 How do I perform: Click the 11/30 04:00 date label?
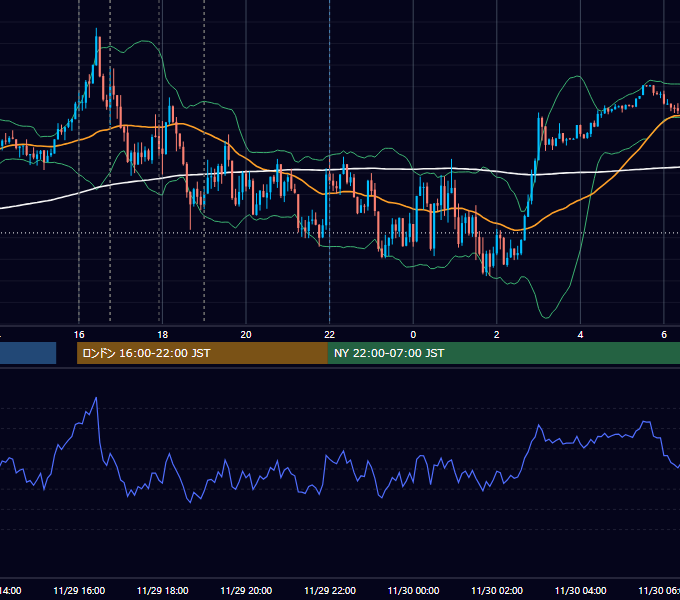click(581, 590)
